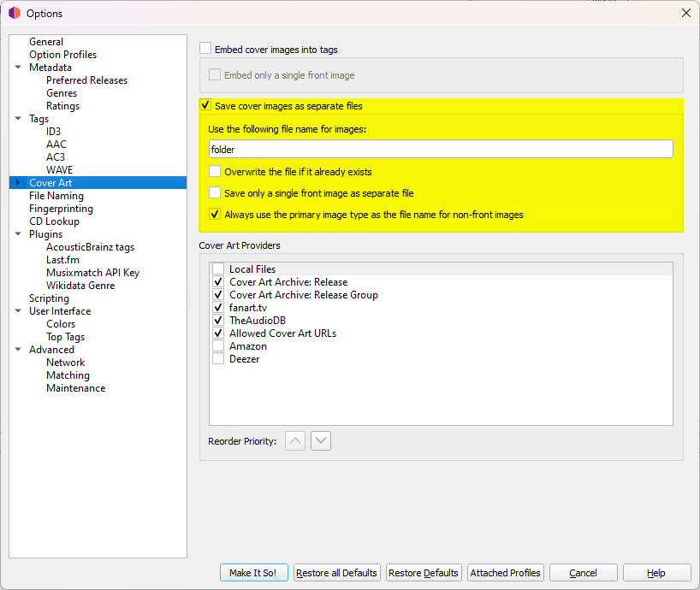This screenshot has height=590, width=700.
Task: Check "Save only a single front image as separate file"
Action: click(217, 192)
